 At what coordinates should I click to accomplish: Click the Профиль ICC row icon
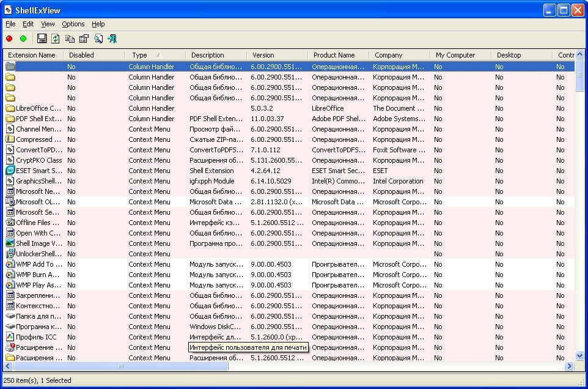10,337
